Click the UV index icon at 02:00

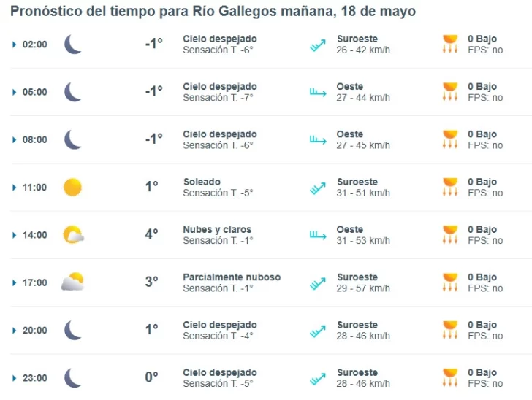(450, 45)
